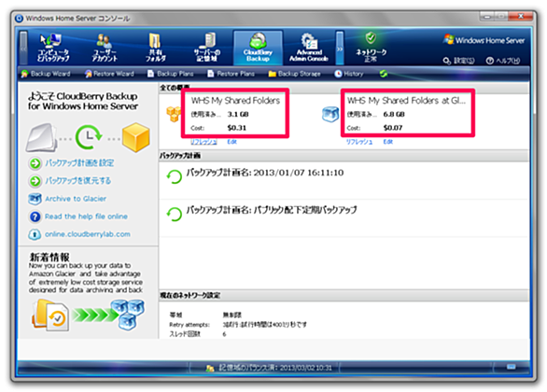Viewport: 547px width, 392px height.
Task: Click the clock icon in welcome graphic
Action: 89,137
